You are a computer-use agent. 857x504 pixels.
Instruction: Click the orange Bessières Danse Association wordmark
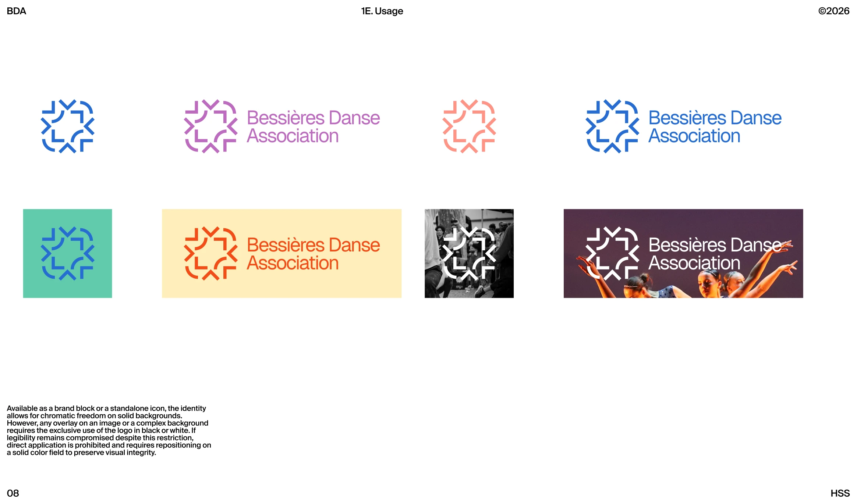click(x=313, y=254)
